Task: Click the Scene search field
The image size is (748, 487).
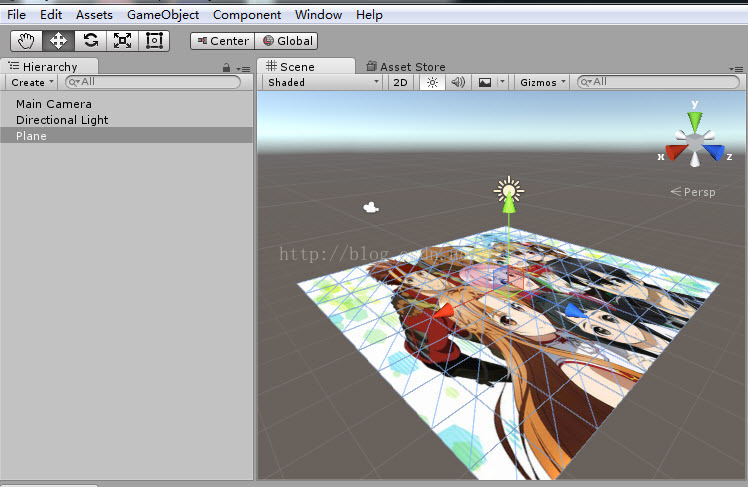Action: pyautogui.click(x=658, y=82)
